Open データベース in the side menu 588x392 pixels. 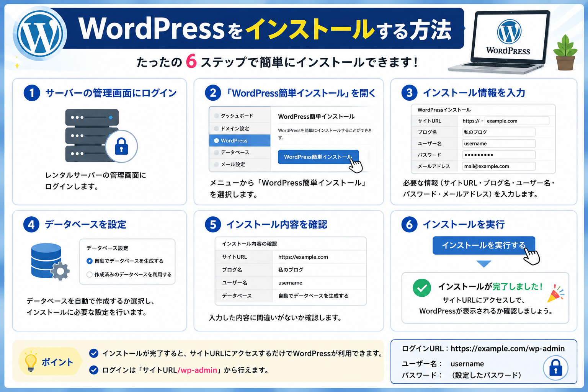(x=240, y=152)
